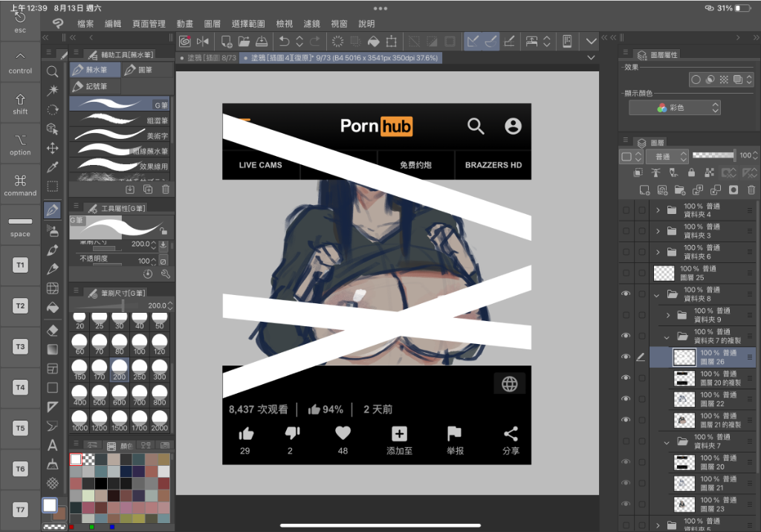761x532 pixels.
Task: Click the flip horizontal icon in command bar
Action: pyautogui.click(x=203, y=42)
